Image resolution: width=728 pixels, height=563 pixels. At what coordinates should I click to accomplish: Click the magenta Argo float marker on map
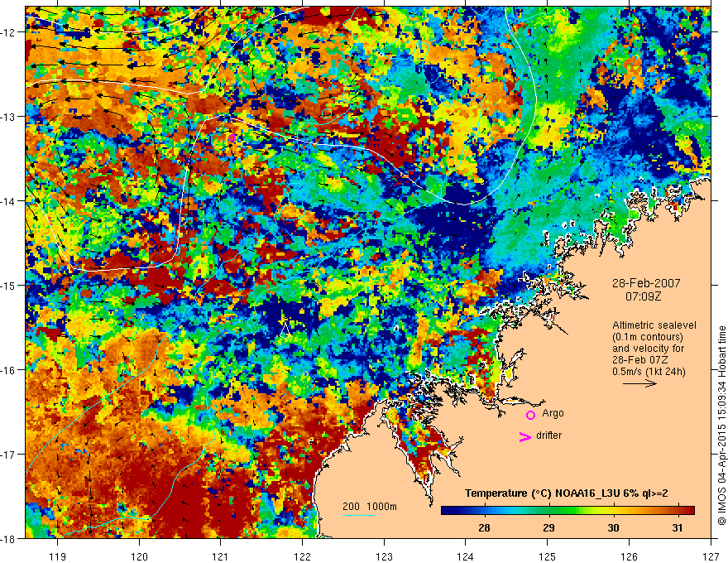(232, 137)
